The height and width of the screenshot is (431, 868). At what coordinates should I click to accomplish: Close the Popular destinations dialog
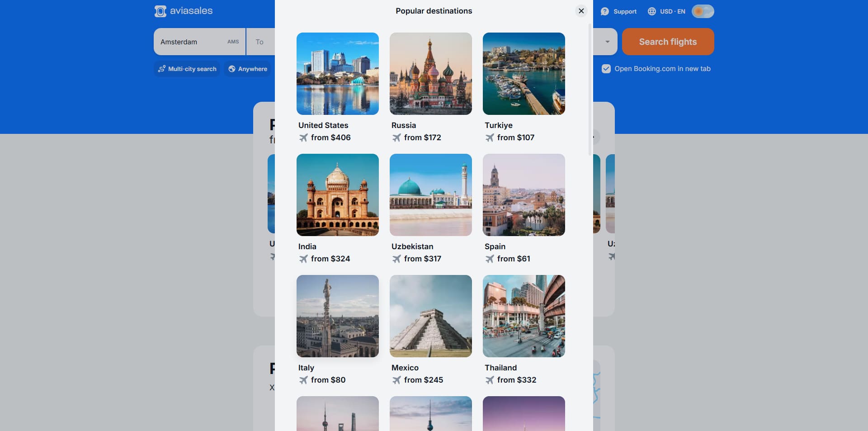[x=581, y=11]
